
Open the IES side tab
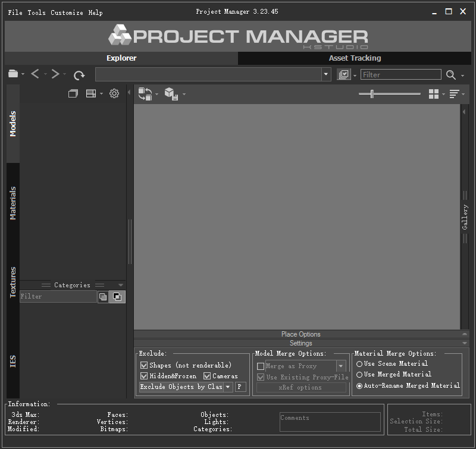click(x=12, y=361)
